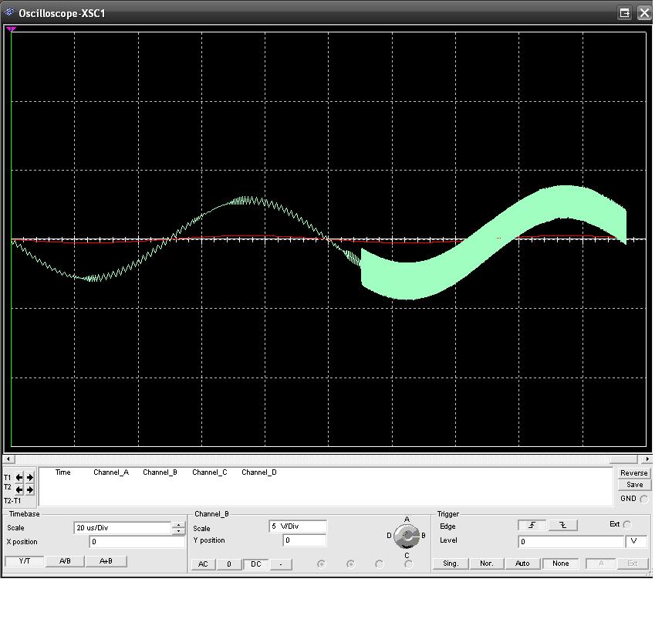Viewport: 672px width, 633px height.
Task: Move cursor T1 left with its arrow
Action: pyautogui.click(x=19, y=477)
